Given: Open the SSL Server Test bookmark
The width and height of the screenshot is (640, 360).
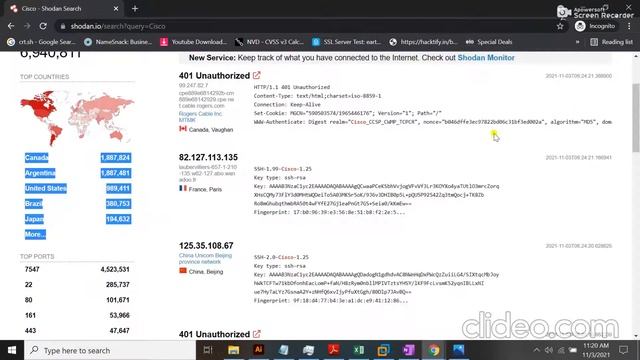Looking at the screenshot, I should tap(346, 42).
